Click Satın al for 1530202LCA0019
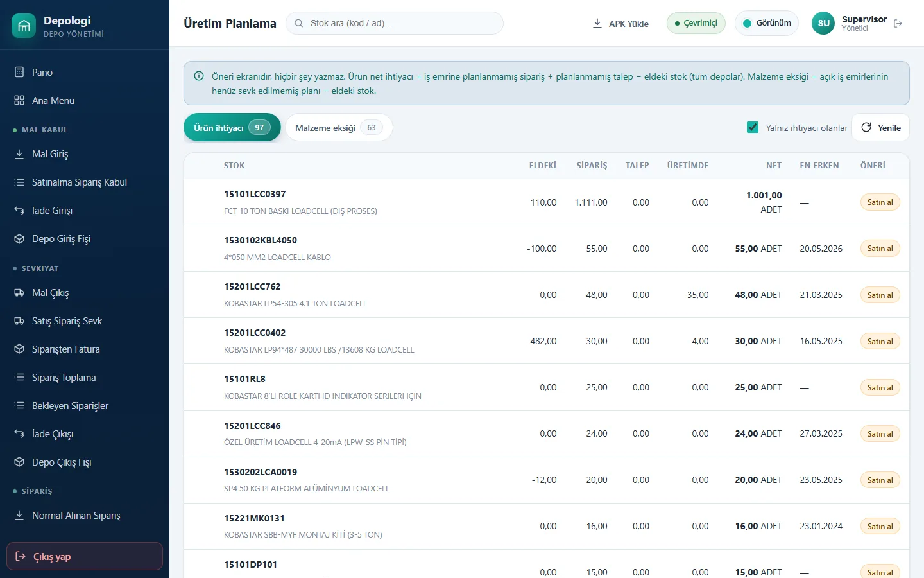This screenshot has width=924, height=578. point(880,480)
